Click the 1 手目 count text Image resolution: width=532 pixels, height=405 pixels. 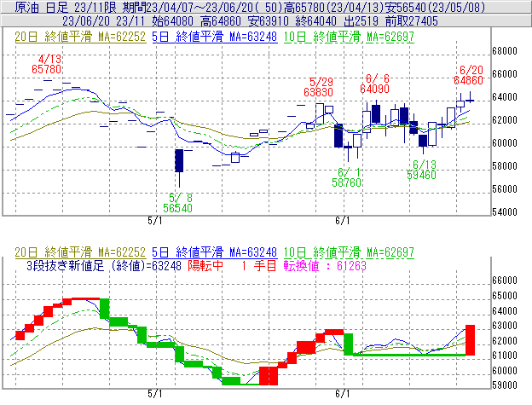click(259, 265)
